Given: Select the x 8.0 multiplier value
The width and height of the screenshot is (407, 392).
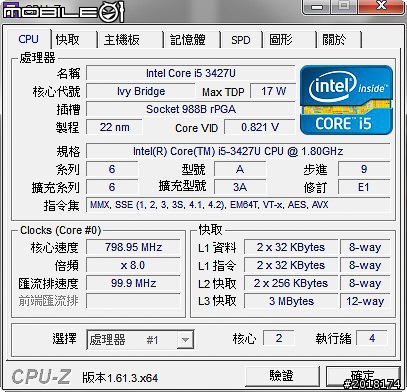Looking at the screenshot, I should 133,265.
